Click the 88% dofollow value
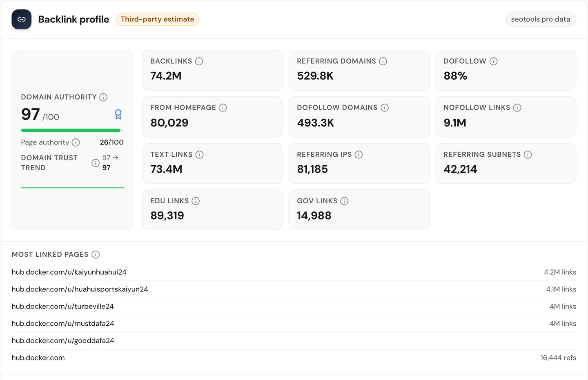 [x=455, y=76]
